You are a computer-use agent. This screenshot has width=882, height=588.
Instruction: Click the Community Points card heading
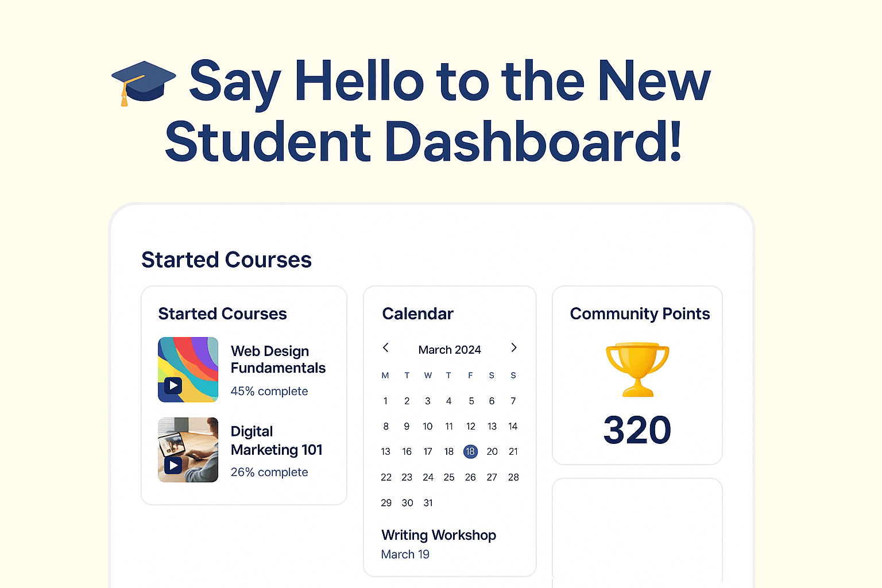click(x=640, y=314)
